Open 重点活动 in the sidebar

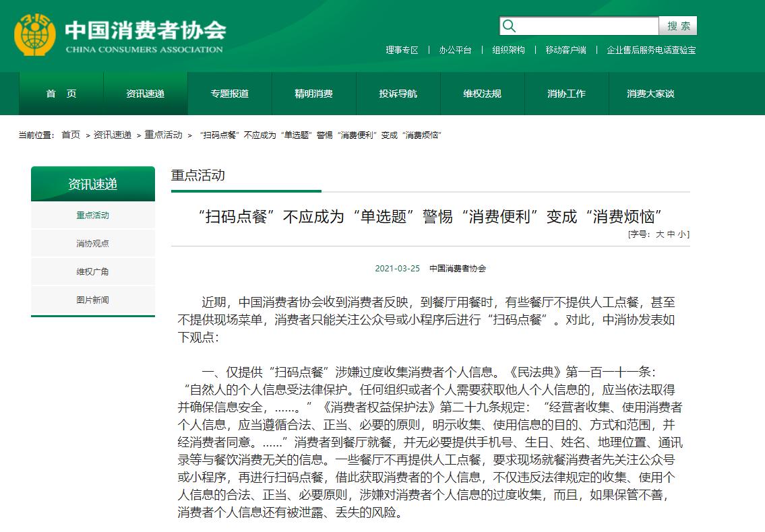[x=93, y=215]
